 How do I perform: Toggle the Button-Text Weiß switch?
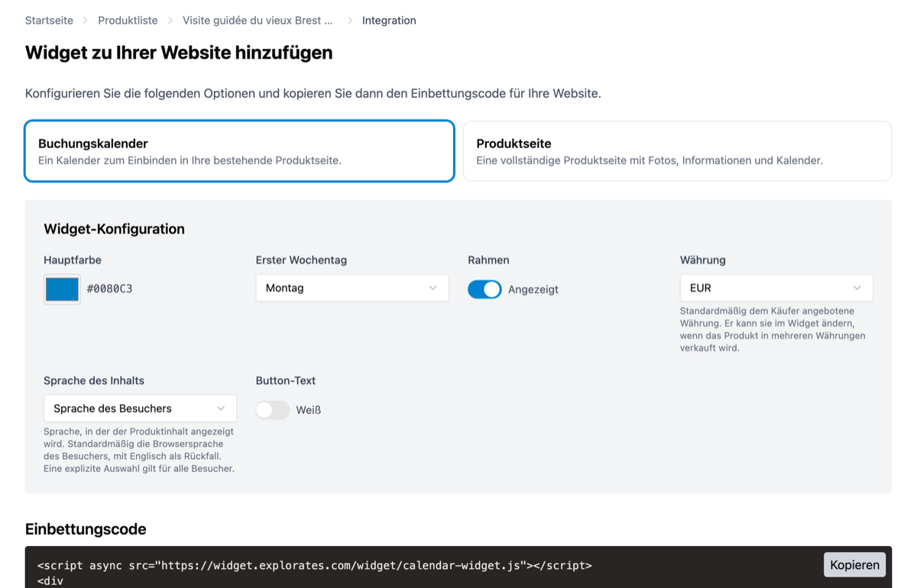[x=273, y=410]
